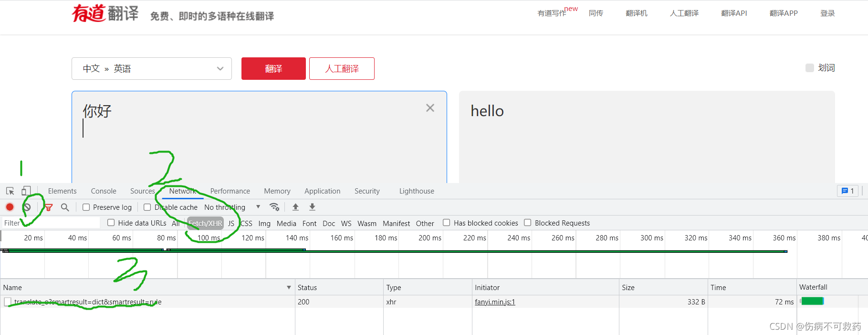Open the console messages badge icon

848,191
